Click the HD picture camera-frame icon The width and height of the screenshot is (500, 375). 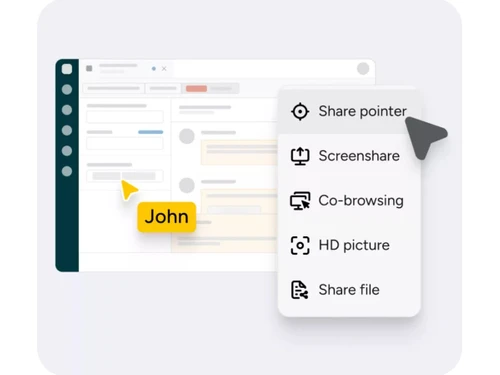(300, 245)
